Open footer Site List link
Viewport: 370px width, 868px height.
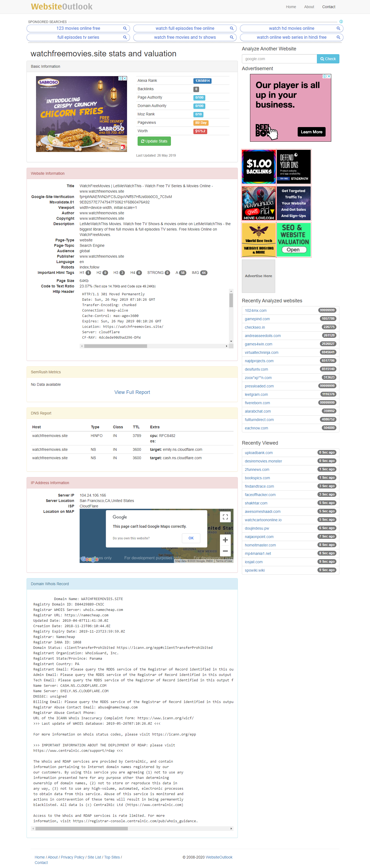[x=94, y=857]
